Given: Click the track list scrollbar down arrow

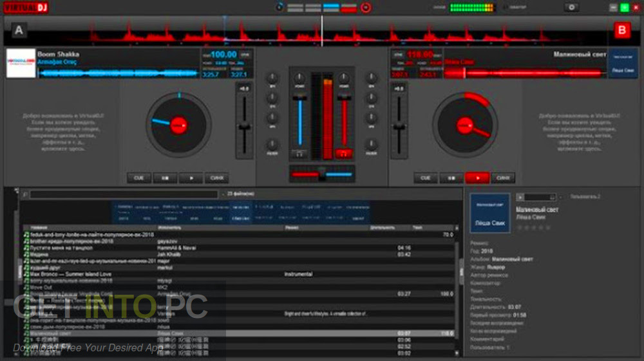Looking at the screenshot, I should click(x=457, y=353).
